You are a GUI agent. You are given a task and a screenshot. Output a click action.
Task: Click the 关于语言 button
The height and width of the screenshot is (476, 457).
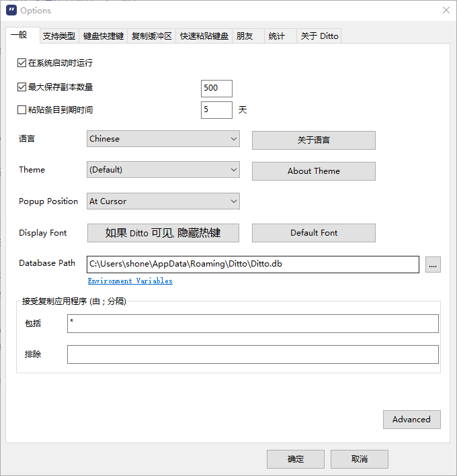[314, 140]
